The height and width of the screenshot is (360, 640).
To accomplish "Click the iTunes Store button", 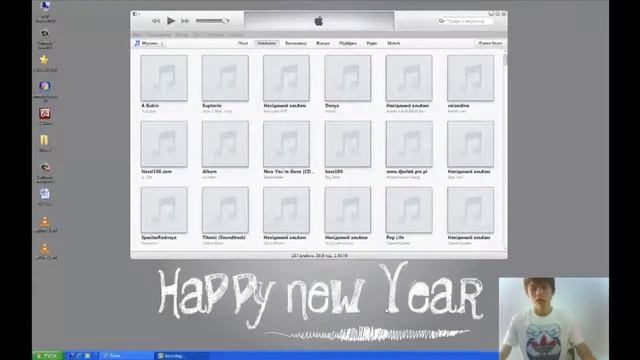I will [490, 43].
